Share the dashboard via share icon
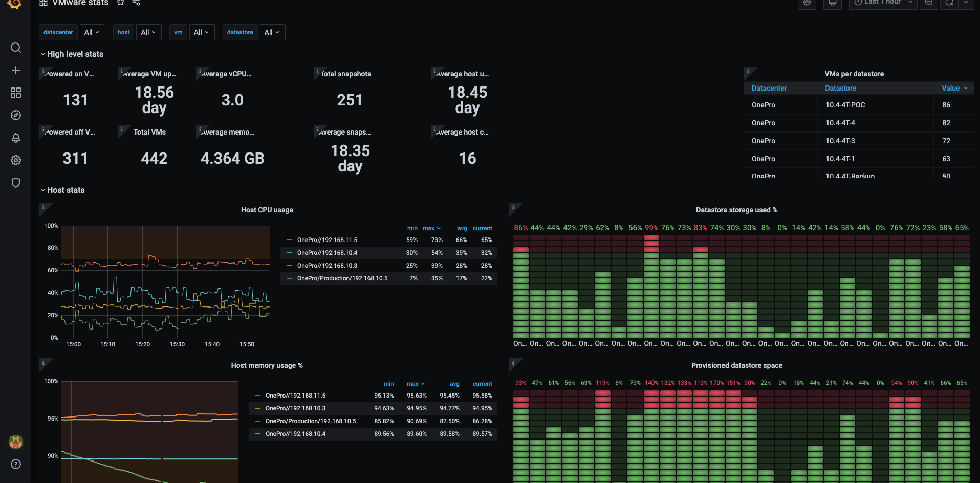 (136, 3)
